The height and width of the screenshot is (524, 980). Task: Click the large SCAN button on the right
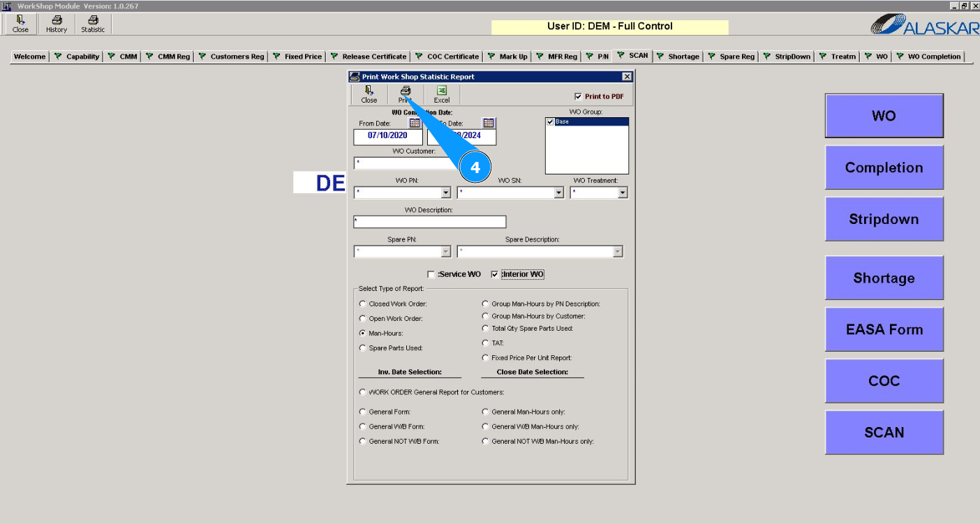[884, 433]
